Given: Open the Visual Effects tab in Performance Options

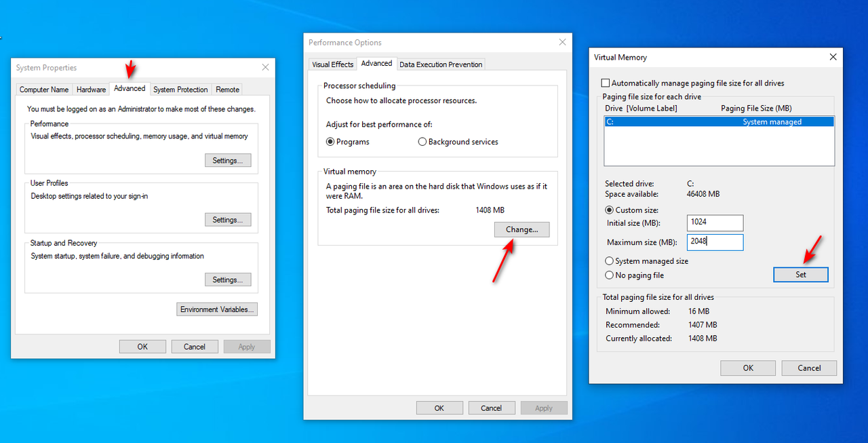Looking at the screenshot, I should [332, 64].
